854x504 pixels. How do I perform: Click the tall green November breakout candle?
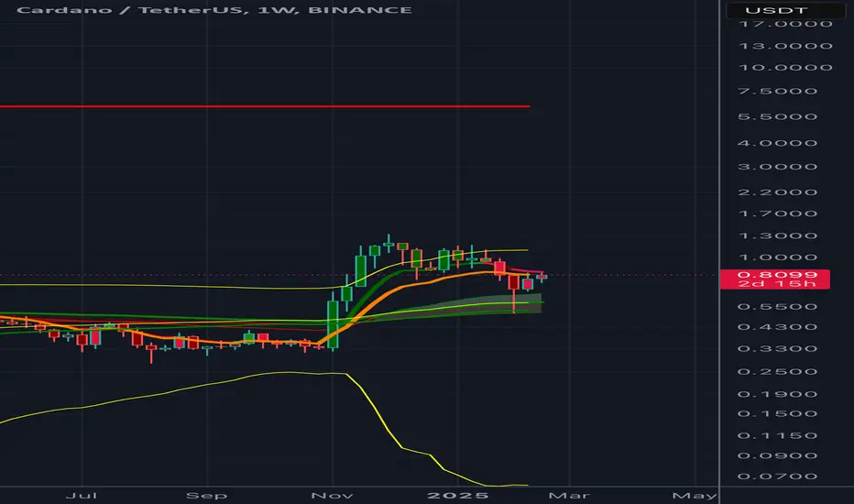(x=333, y=324)
